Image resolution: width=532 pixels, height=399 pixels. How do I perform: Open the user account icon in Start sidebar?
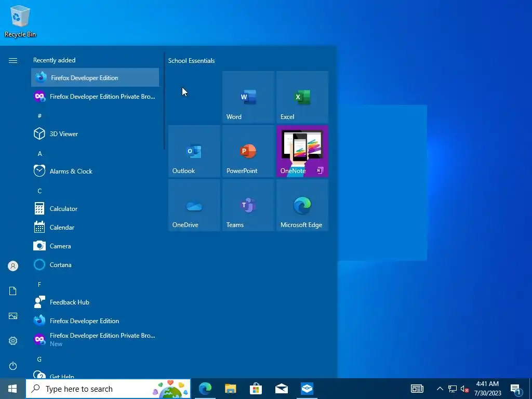(x=13, y=266)
